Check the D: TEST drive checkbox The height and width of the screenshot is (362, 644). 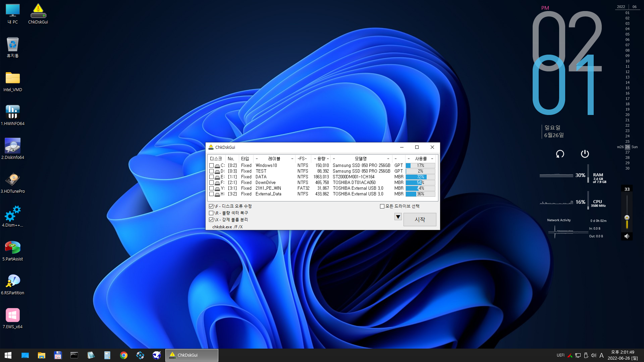pos(211,171)
